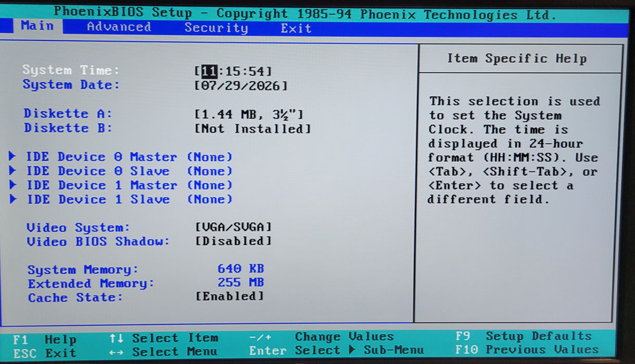
Task: Click the Extended Memory label
Action: (91, 283)
